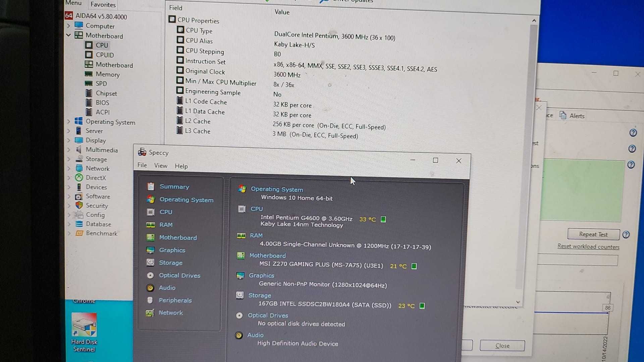Open the Help menu in Speccy
The image size is (644, 362).
(x=181, y=166)
